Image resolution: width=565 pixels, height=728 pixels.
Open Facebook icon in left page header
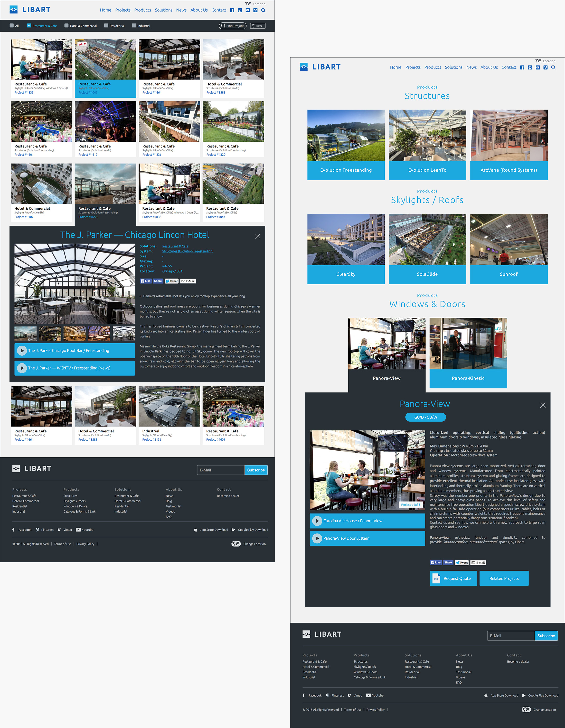(x=232, y=10)
